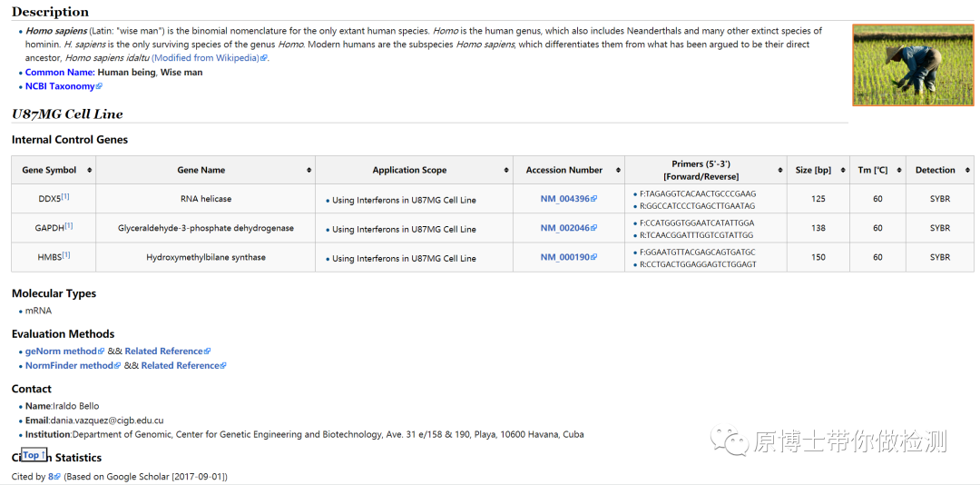Open reference footnote [1] next to DDX5
The height and width of the screenshot is (485, 980).
click(x=65, y=196)
